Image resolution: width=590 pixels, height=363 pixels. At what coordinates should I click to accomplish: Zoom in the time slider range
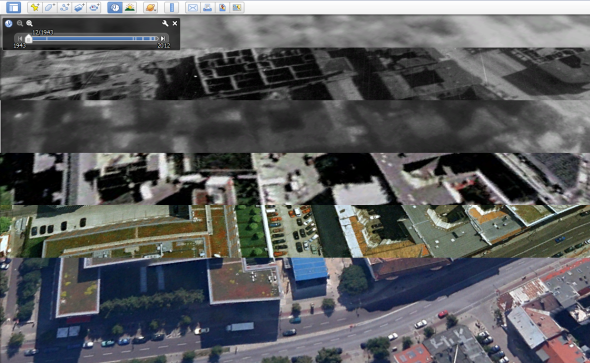pos(29,23)
